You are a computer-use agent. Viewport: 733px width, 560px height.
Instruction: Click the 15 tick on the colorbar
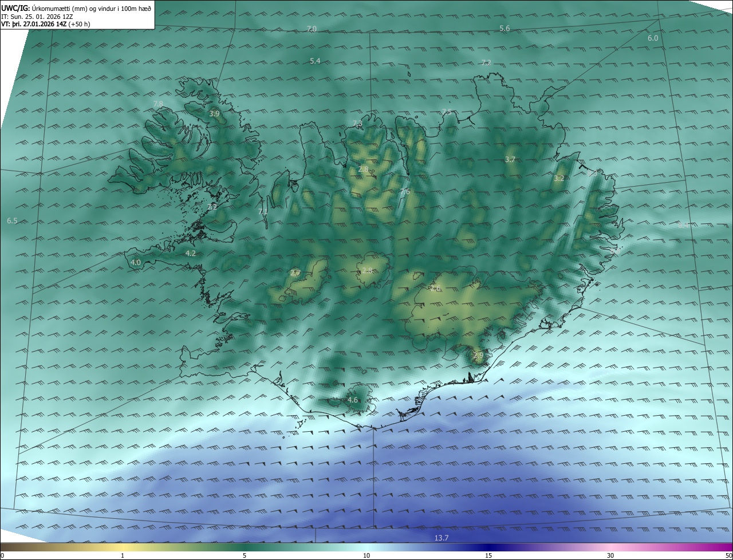488,555
